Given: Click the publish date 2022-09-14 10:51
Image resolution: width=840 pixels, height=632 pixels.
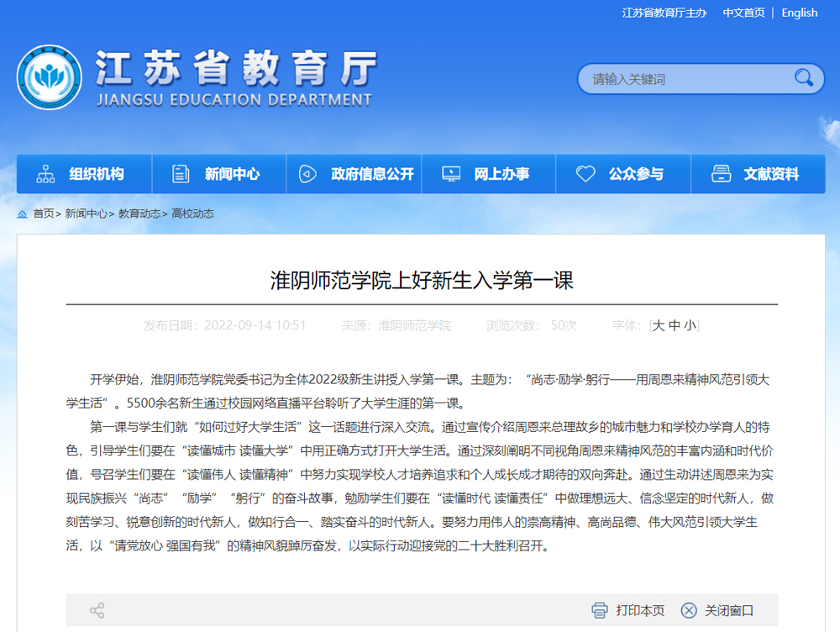Looking at the screenshot, I should (255, 325).
